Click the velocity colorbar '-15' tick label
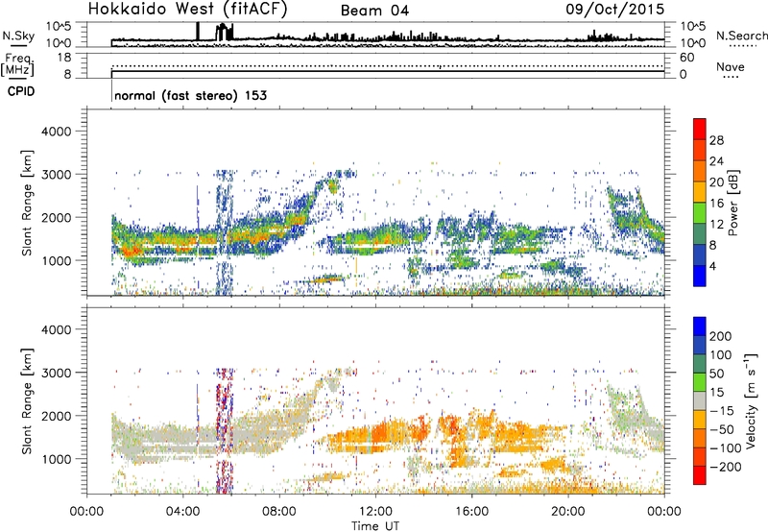 [x=722, y=411]
